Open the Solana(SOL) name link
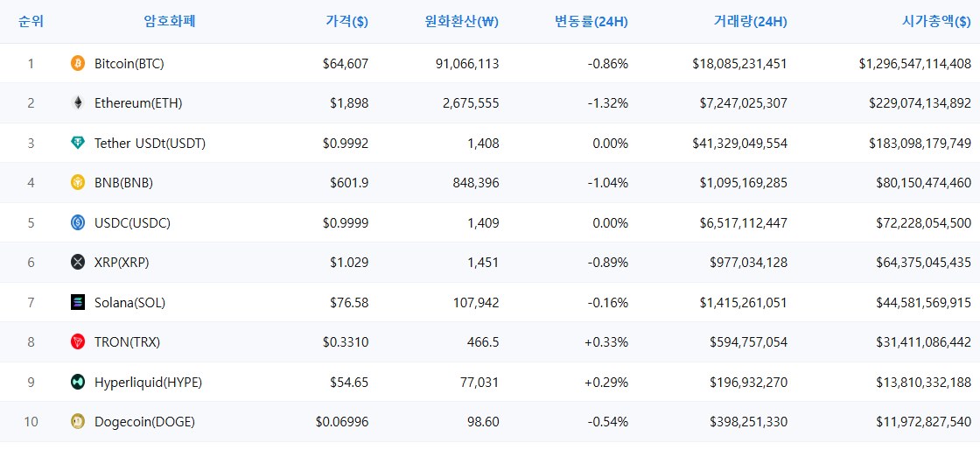Image resolution: width=980 pixels, height=450 pixels. [130, 303]
